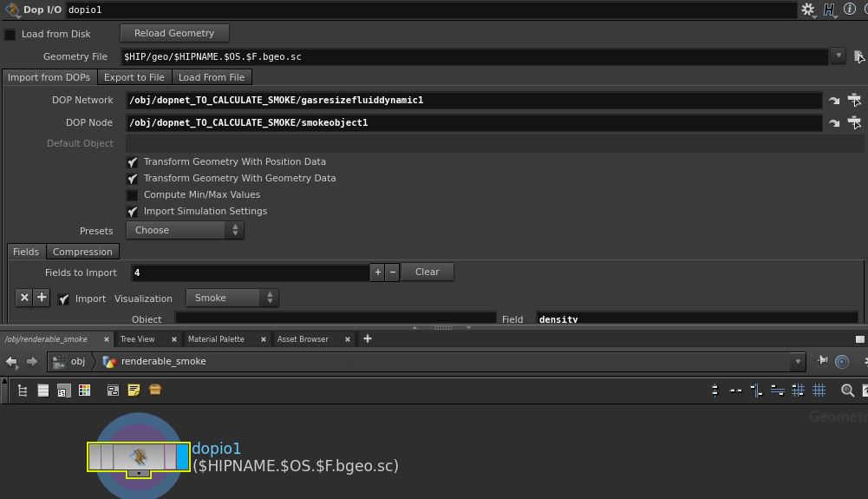Go forward in network editor history
This screenshot has height=499, width=868.
(32, 362)
